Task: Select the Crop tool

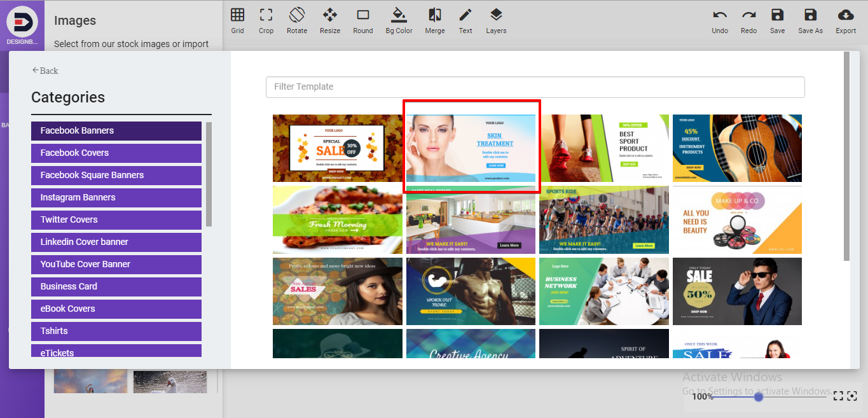Action: coord(266,20)
